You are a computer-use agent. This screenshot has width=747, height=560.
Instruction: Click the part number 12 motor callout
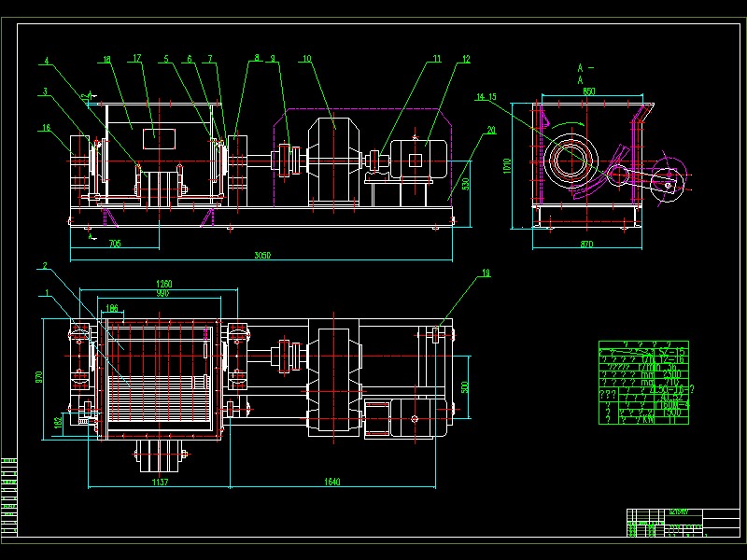[x=465, y=60]
